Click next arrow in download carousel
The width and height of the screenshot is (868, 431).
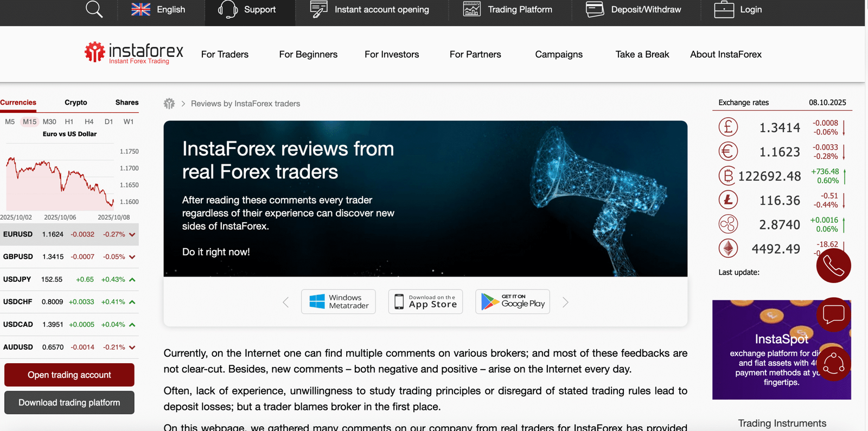click(x=565, y=302)
